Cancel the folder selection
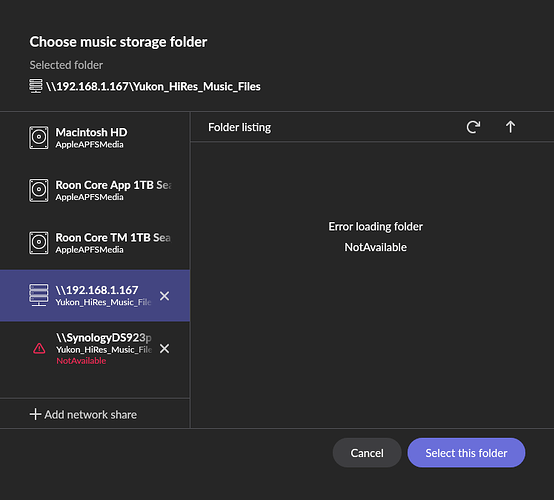Screen dimensions: 554x500 367,453
